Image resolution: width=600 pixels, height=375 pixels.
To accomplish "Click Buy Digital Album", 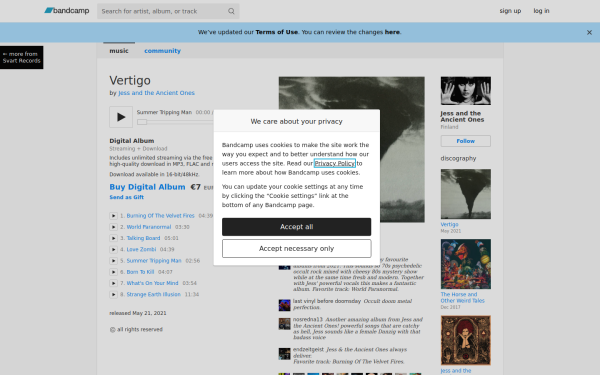I will [x=147, y=187].
